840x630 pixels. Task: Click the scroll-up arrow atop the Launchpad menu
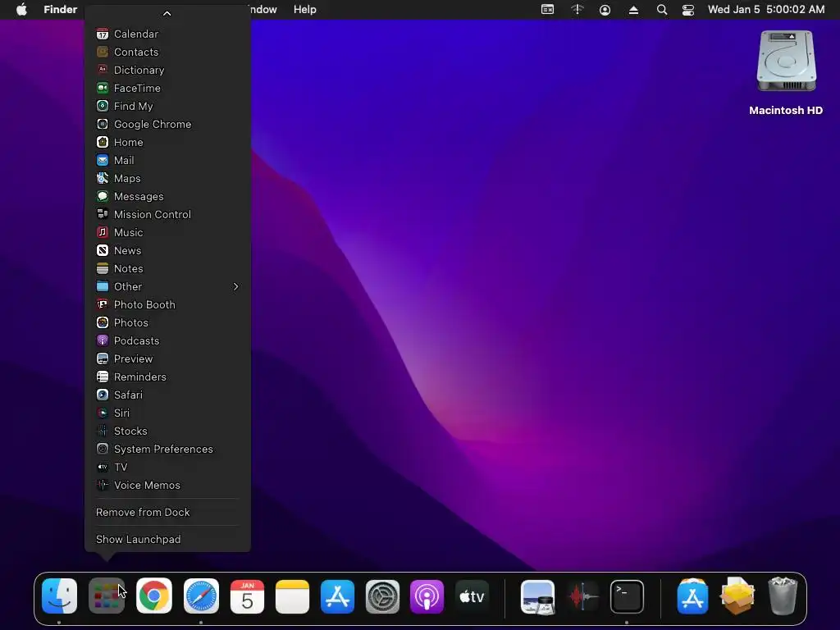pyautogui.click(x=167, y=13)
